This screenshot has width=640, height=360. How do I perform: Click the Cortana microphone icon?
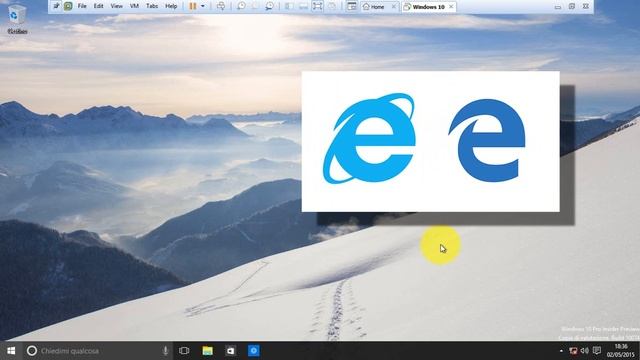click(165, 351)
